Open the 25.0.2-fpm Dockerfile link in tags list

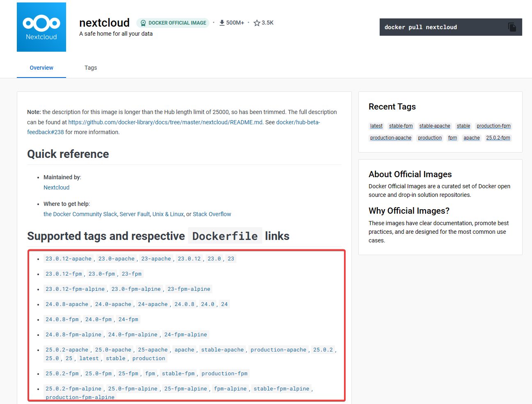point(62,374)
